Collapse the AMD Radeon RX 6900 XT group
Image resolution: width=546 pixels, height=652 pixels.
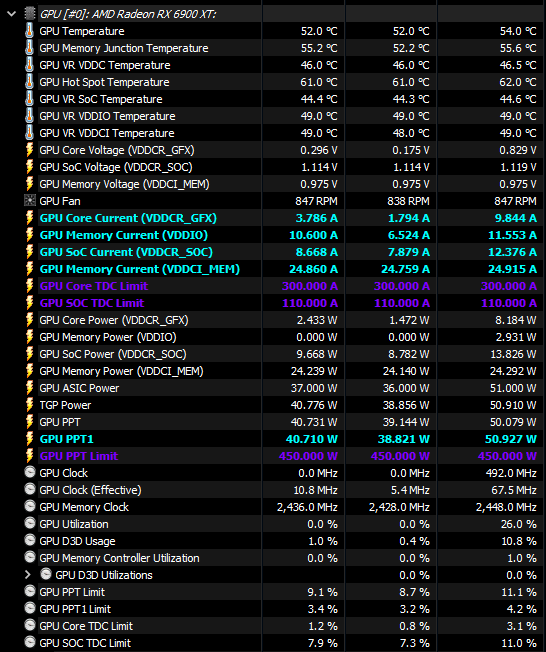point(12,14)
